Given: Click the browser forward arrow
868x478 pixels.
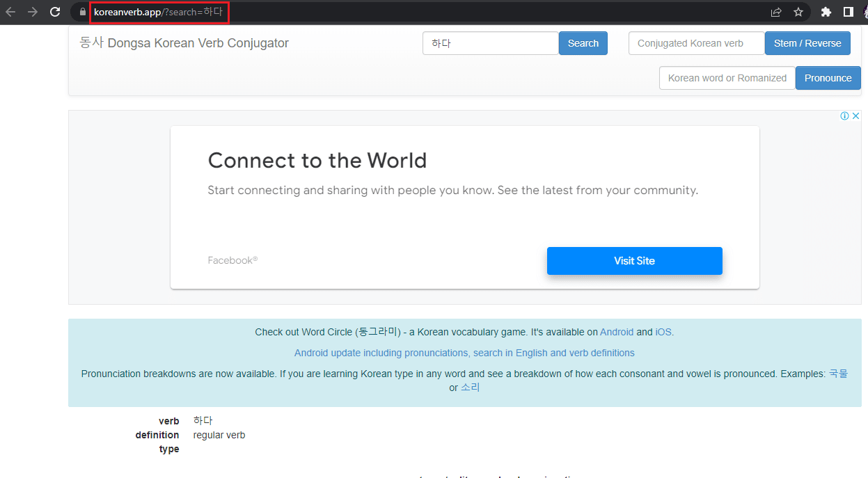Looking at the screenshot, I should (33, 12).
